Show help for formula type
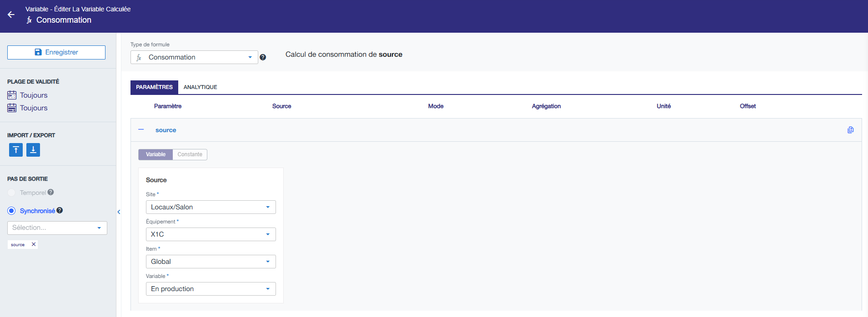Screen dimensions: 868x317 [263, 57]
